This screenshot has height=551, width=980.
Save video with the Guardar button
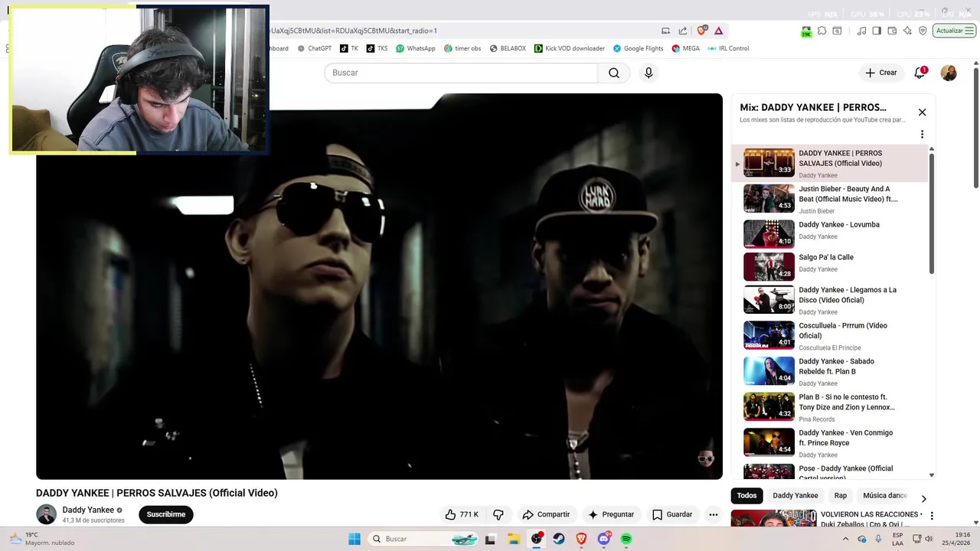tap(672, 514)
